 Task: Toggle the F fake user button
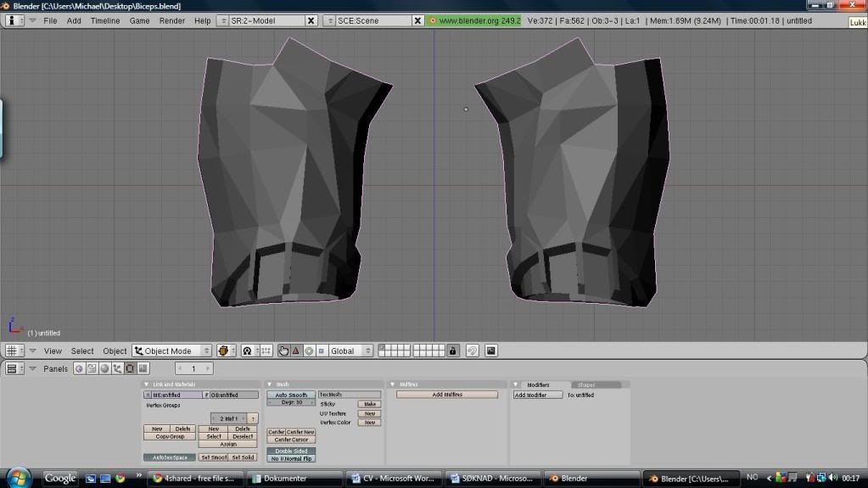[206, 395]
